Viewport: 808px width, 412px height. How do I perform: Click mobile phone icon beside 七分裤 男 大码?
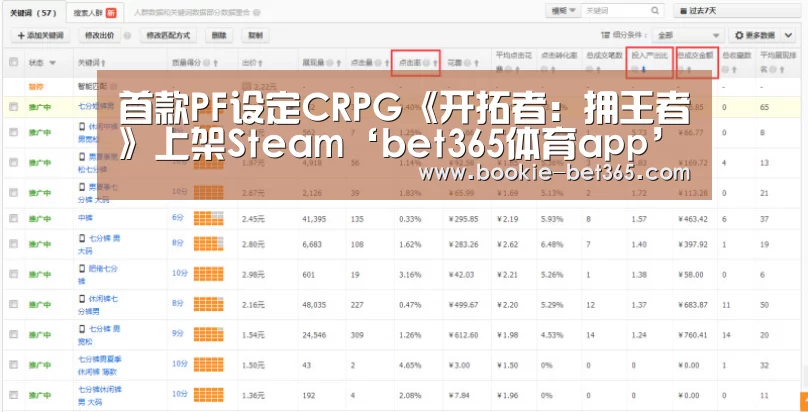(x=81, y=238)
